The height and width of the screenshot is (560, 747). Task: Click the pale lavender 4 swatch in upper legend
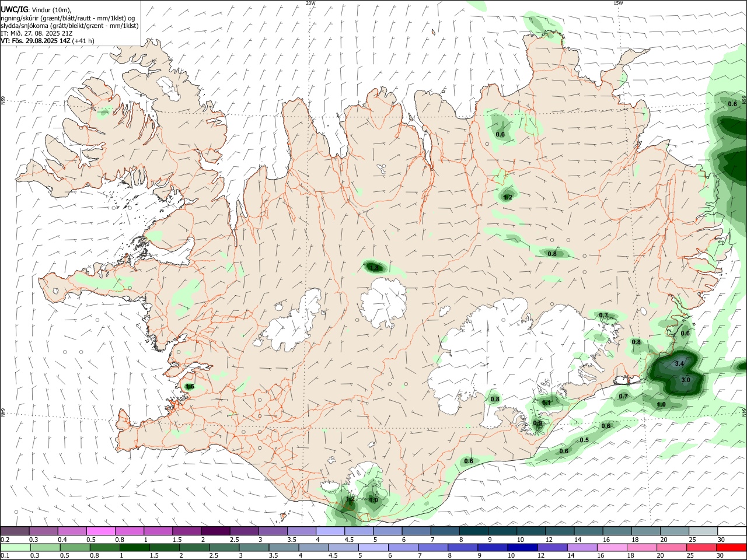point(330,531)
